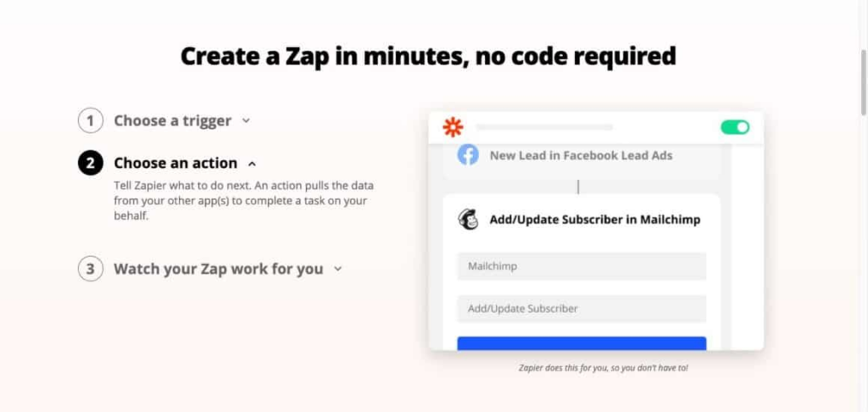
Task: Click the blue button in Mailchimp card
Action: (x=581, y=343)
